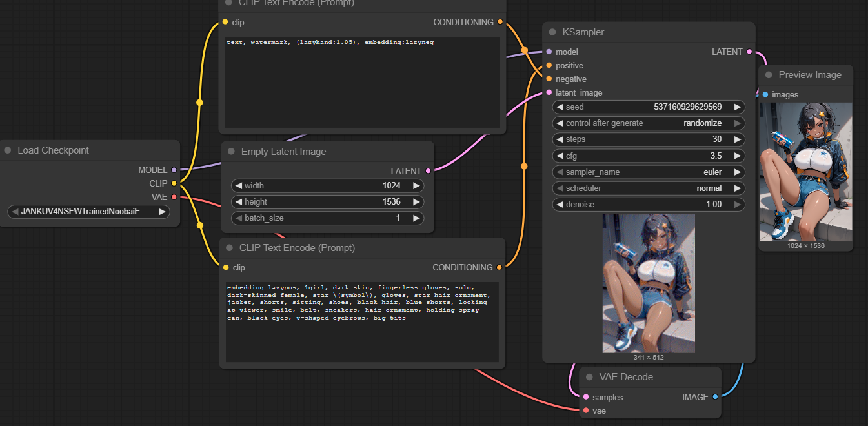Collapse the Empty Latent Image node via its title dot
This screenshot has width=868, height=426.
point(231,152)
